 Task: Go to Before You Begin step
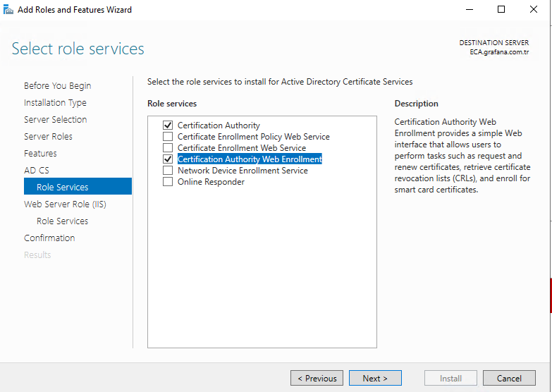tap(57, 85)
